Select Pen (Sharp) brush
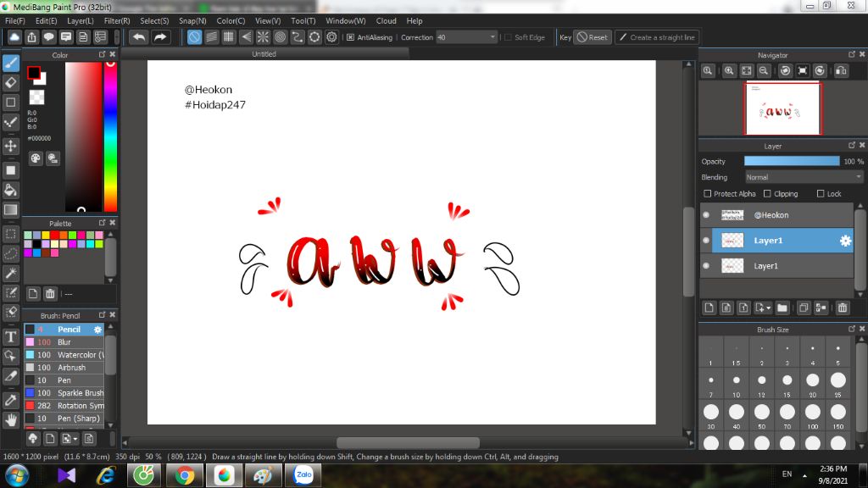This screenshot has height=488, width=868. (x=64, y=419)
